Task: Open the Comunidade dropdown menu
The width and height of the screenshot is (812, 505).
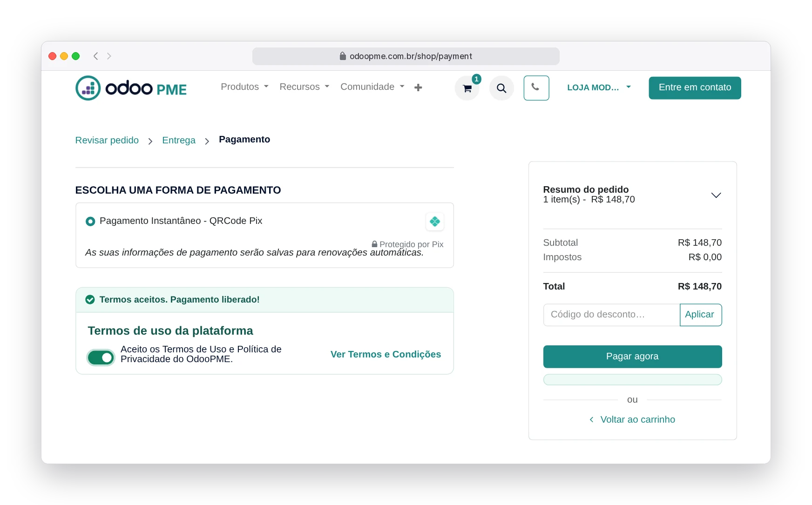Action: pos(372,87)
